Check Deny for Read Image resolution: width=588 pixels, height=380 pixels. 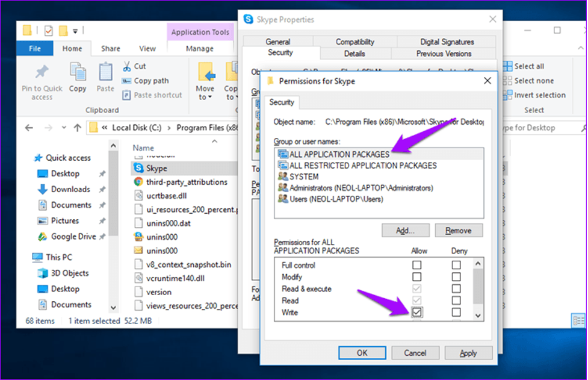pos(456,301)
